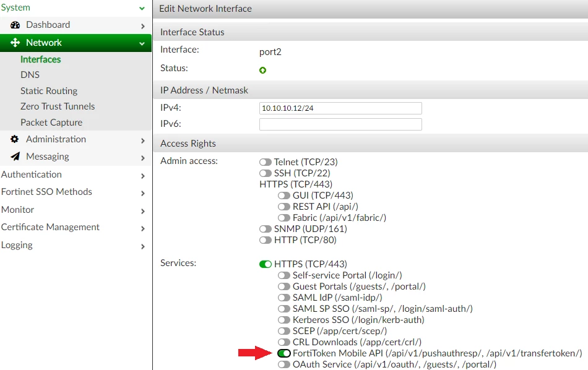The image size is (588, 370).
Task: Expand the Messaging submenu arrow
Action: coord(142,158)
